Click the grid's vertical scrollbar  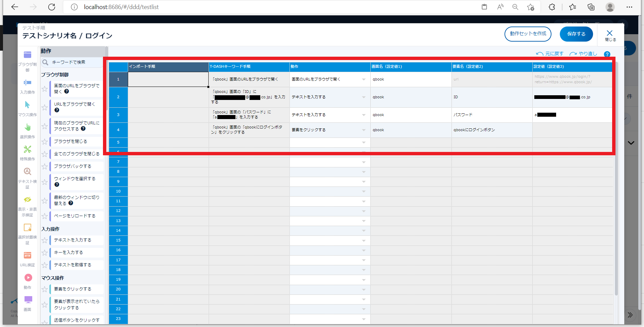pyautogui.click(x=616, y=201)
